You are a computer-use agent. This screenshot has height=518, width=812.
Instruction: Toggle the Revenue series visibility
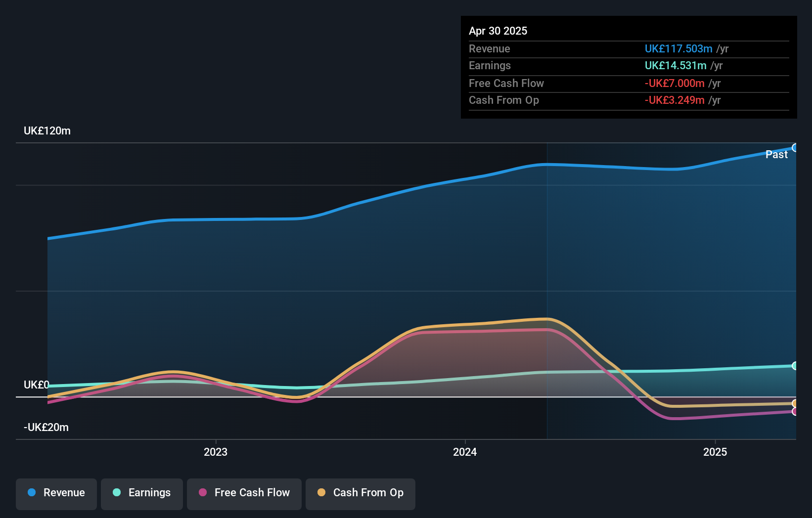(x=56, y=493)
